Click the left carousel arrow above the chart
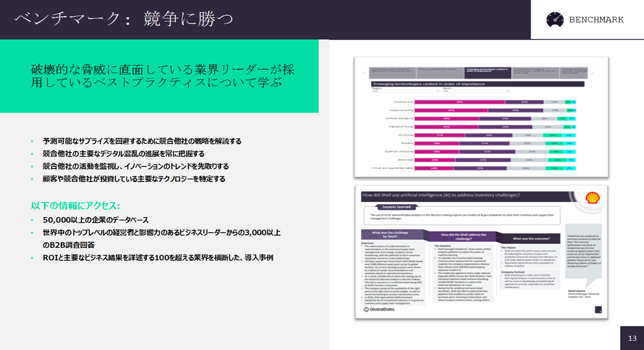The height and width of the screenshot is (350, 644). [x=365, y=73]
